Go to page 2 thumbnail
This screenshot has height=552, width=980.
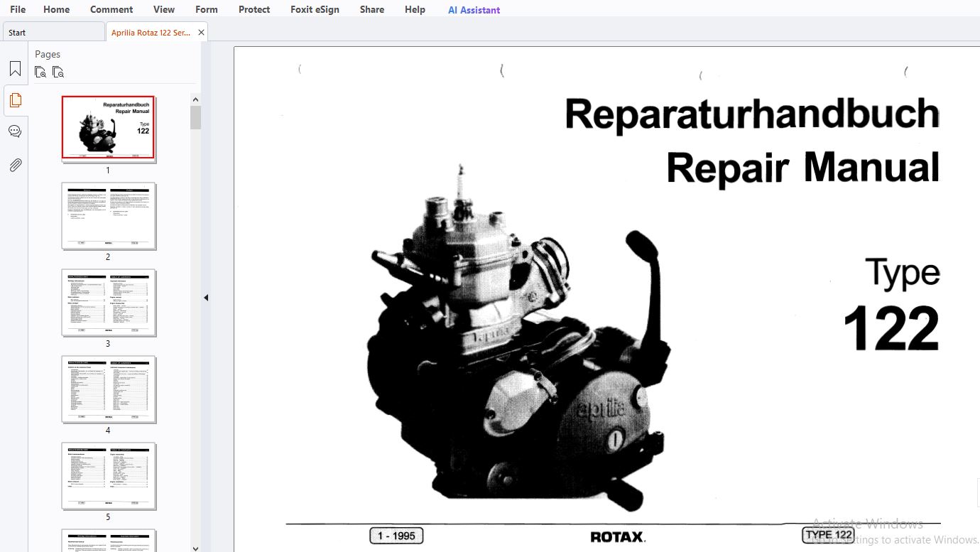(109, 216)
